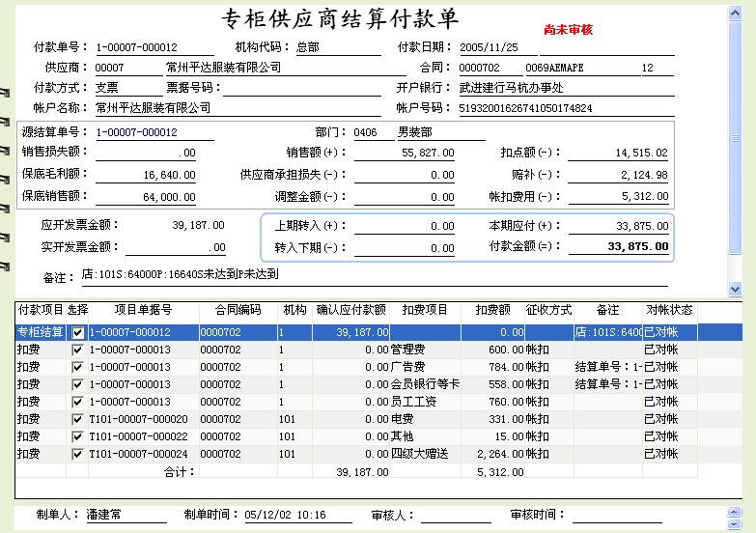This screenshot has height=533, width=756.
Task: Click the 部门 code field 0406
Action: coord(374,132)
